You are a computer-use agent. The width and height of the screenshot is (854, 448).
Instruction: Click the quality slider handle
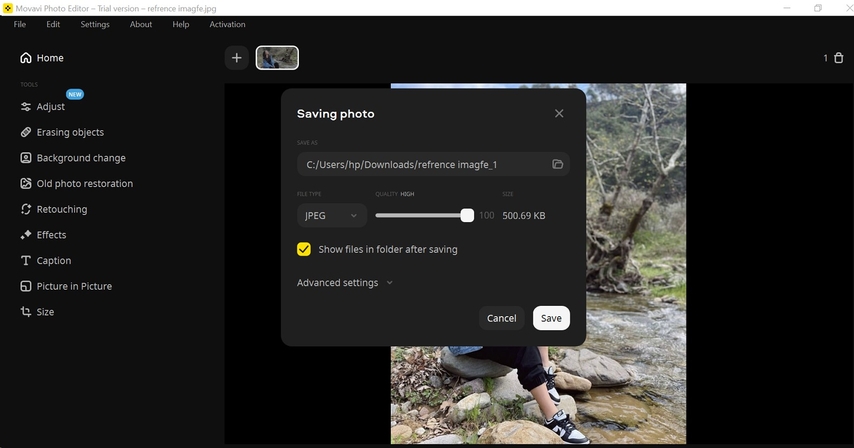tap(467, 216)
